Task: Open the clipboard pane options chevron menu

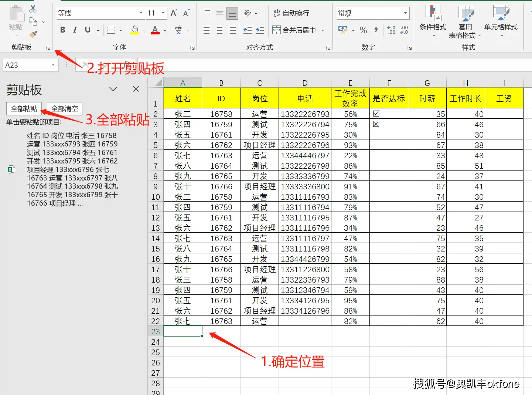Action: tap(113, 89)
